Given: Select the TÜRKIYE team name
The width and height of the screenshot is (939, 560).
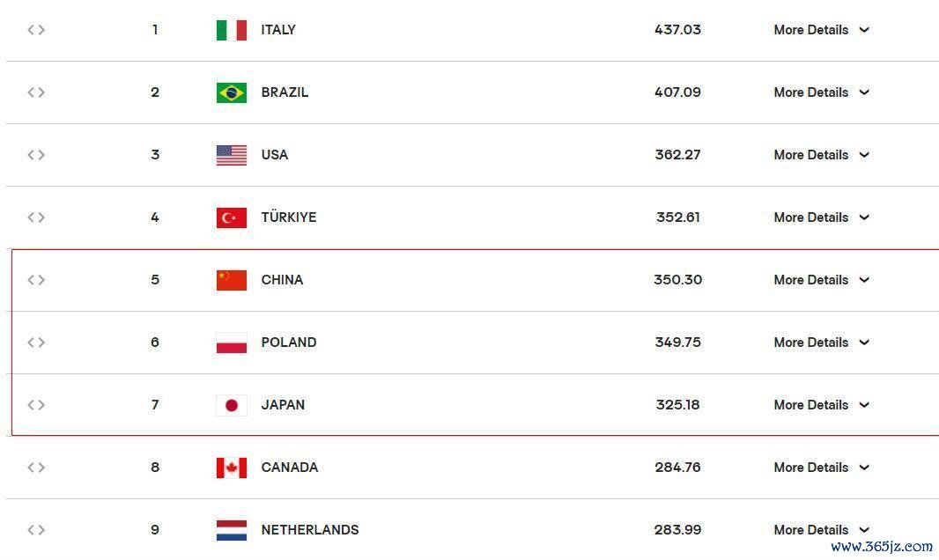Looking at the screenshot, I should click(x=289, y=217).
